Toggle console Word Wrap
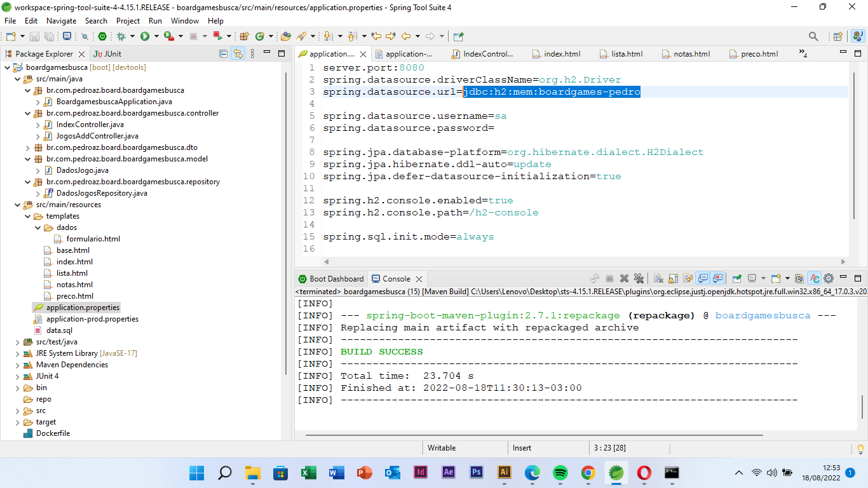 click(x=688, y=278)
